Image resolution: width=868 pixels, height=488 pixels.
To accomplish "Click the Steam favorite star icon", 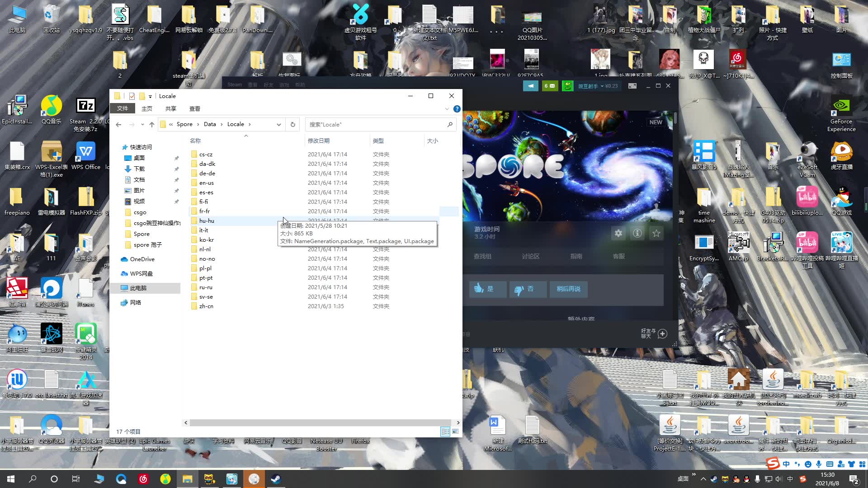I will point(656,233).
